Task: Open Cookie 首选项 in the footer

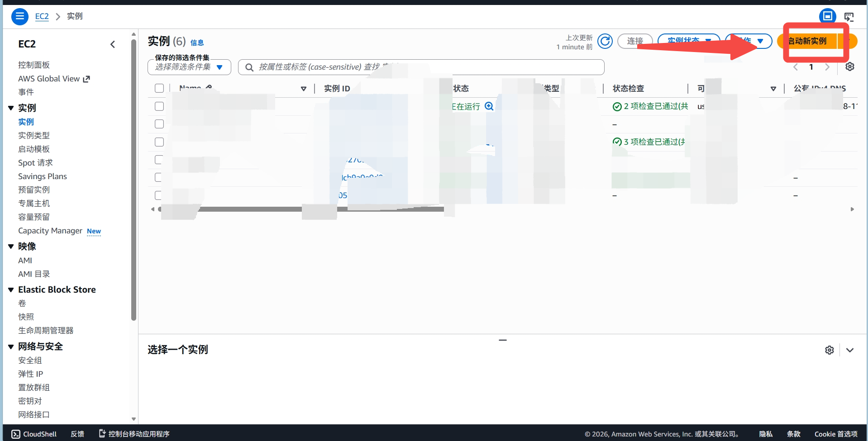Action: click(836, 434)
